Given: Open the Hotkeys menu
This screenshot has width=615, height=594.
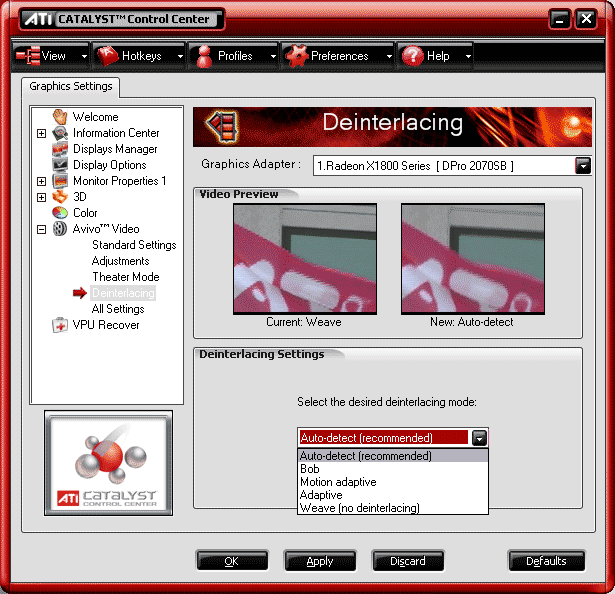Looking at the screenshot, I should point(139,56).
